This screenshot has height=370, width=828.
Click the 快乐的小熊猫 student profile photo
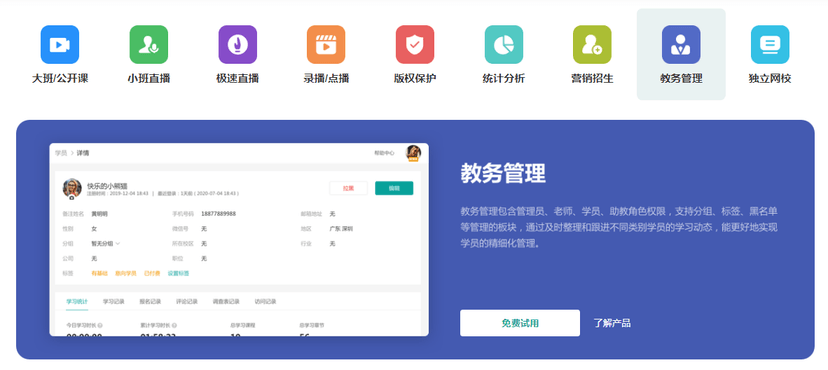[x=72, y=188]
